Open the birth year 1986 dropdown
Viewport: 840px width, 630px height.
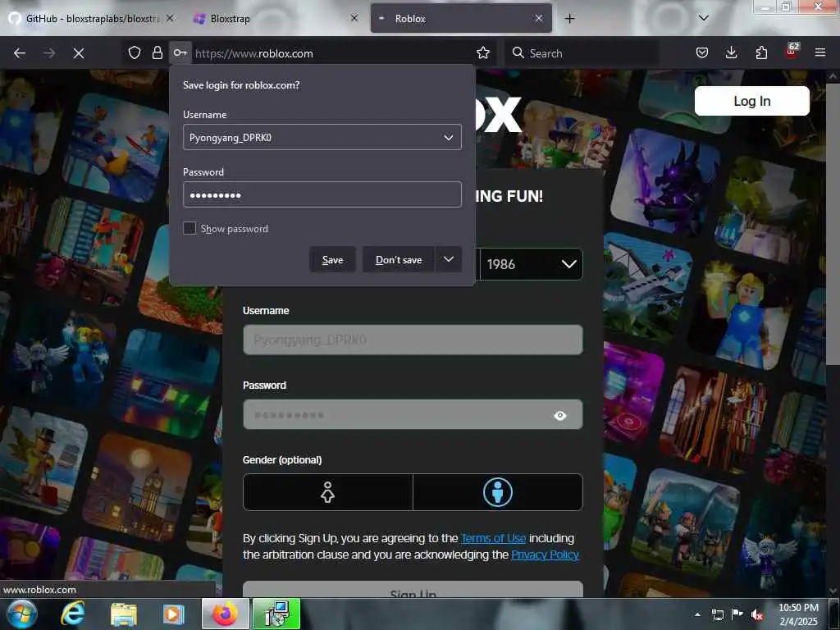click(531, 264)
